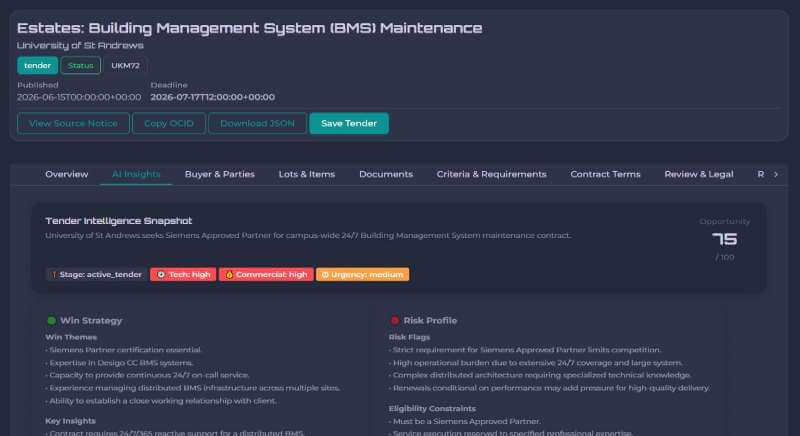
Task: Switch to the Overview tab
Action: 67,174
